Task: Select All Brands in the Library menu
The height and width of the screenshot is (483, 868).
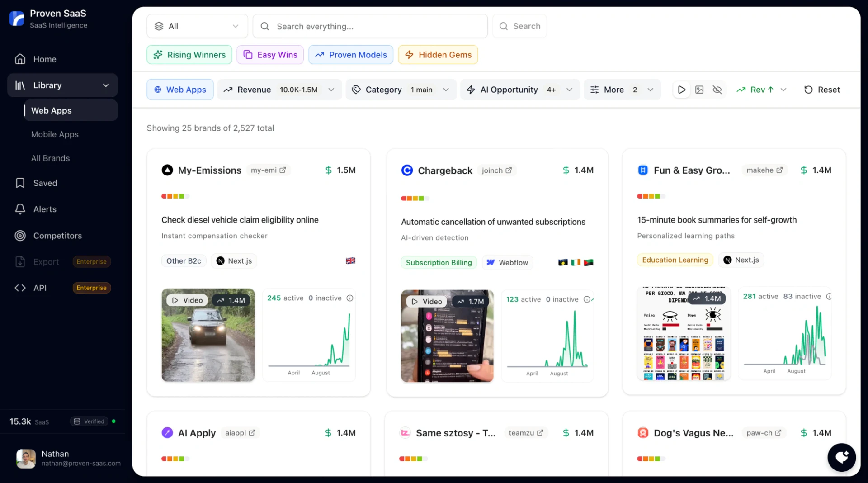Action: pyautogui.click(x=50, y=158)
